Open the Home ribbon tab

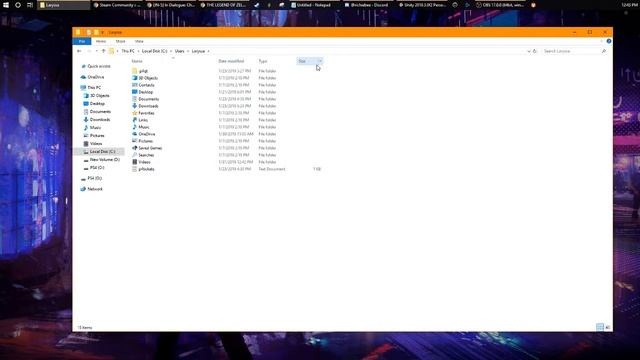pos(101,41)
